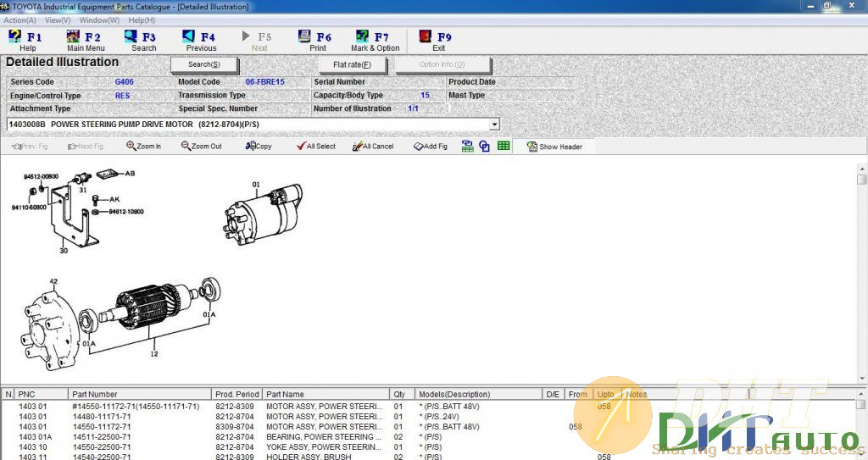Open F1 Help
Image resolution: width=868 pixels, height=460 pixels.
(x=25, y=41)
